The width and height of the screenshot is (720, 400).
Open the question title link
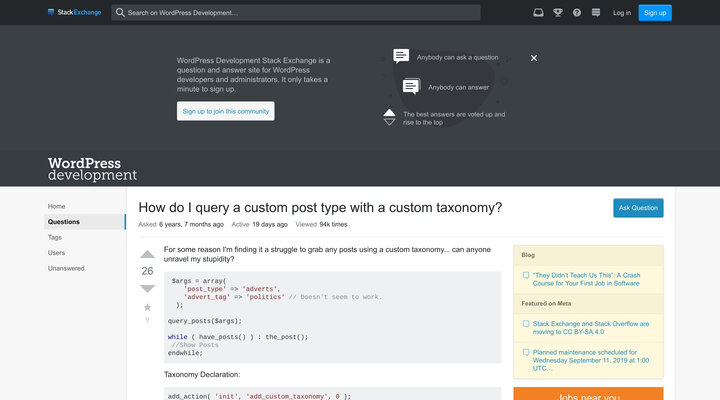320,208
